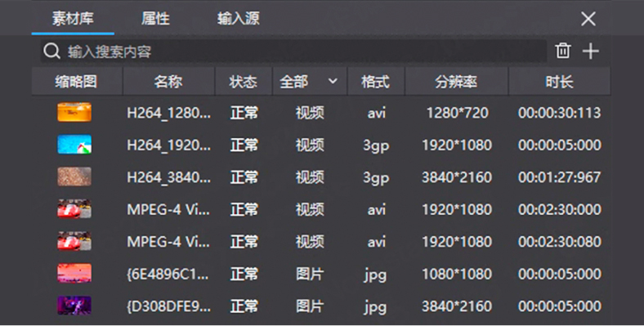The image size is (644, 326).
Task: Select the pink thumbnail of {6E4896C1 image
Action: tap(74, 274)
